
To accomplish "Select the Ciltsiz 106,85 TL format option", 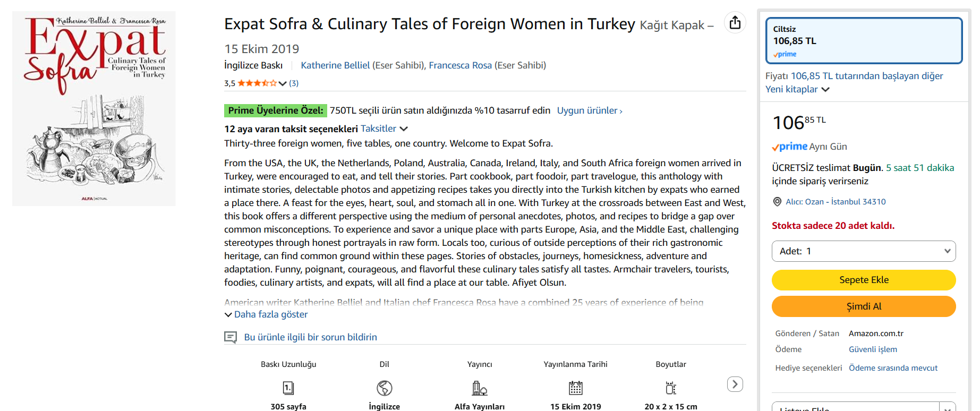I will click(x=864, y=41).
